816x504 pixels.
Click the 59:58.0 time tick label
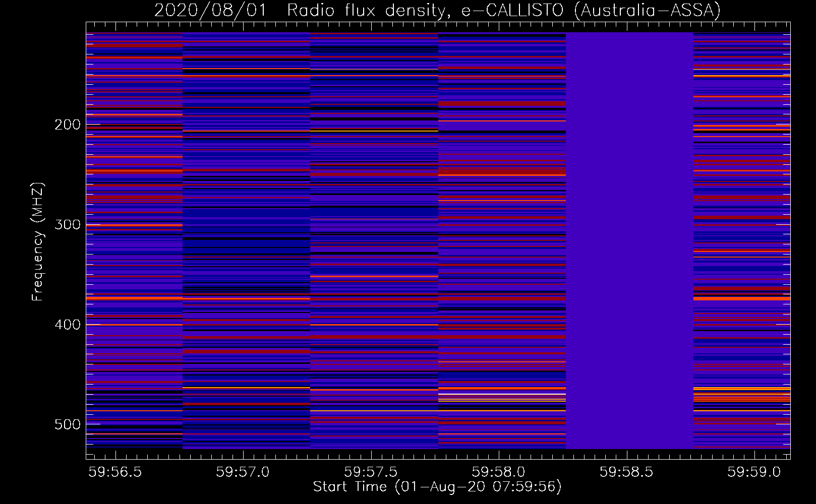click(x=498, y=472)
